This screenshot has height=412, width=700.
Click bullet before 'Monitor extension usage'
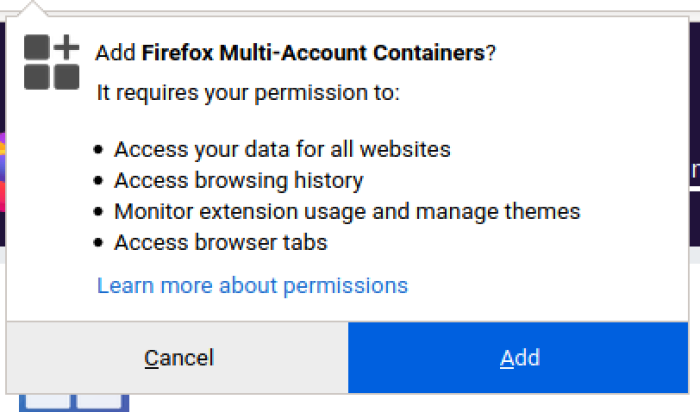(x=98, y=213)
